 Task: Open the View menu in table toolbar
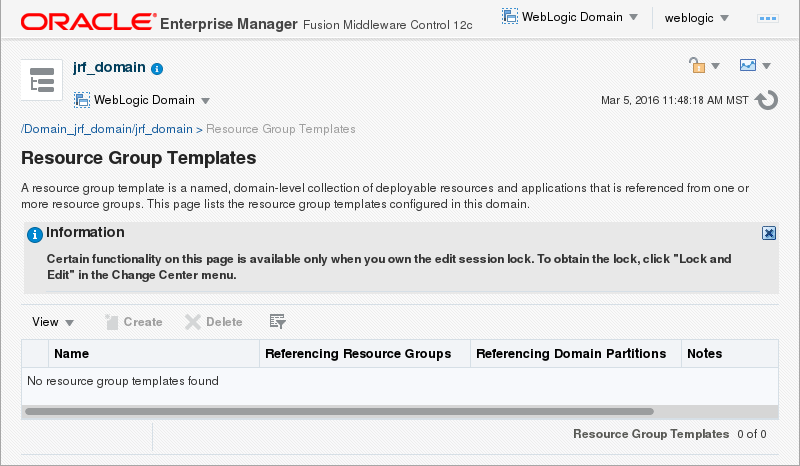[x=53, y=322]
